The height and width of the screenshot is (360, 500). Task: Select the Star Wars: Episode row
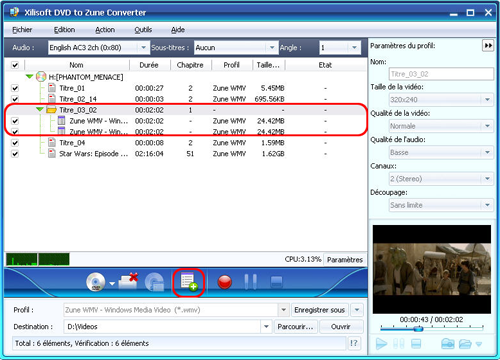(186, 154)
